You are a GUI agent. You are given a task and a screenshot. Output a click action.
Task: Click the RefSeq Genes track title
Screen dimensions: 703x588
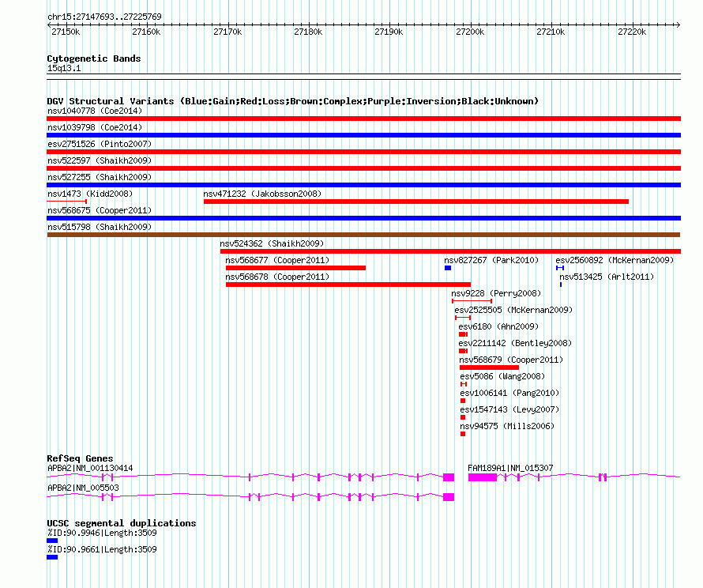coord(81,458)
